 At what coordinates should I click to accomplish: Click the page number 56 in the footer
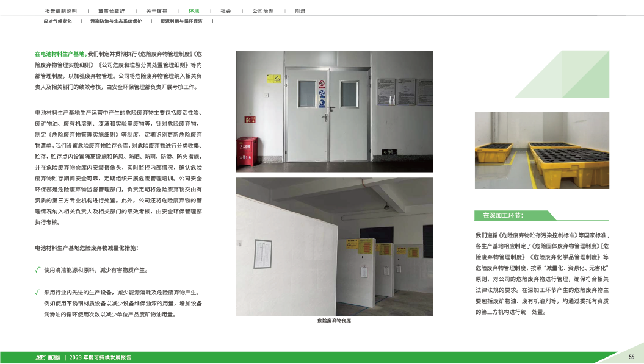(631, 357)
